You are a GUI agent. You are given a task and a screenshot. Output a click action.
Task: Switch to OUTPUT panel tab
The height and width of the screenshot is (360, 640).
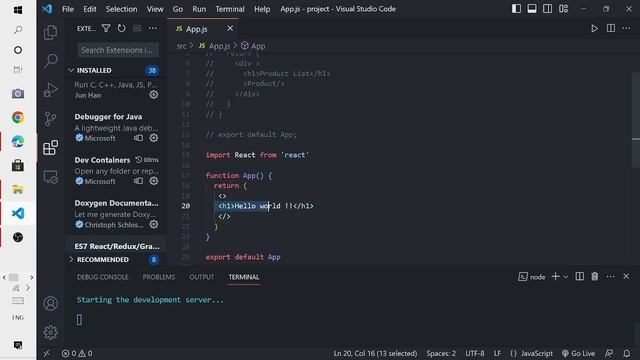202,277
